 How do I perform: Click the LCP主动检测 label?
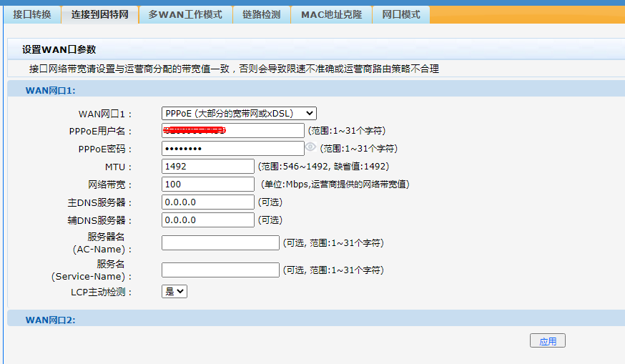[102, 292]
